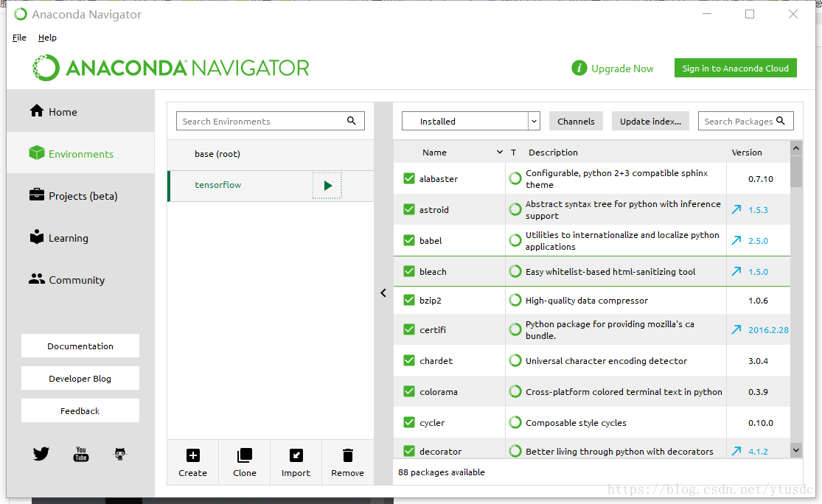Click the bleach update arrow icon
This screenshot has height=504, width=822.
[736, 271]
